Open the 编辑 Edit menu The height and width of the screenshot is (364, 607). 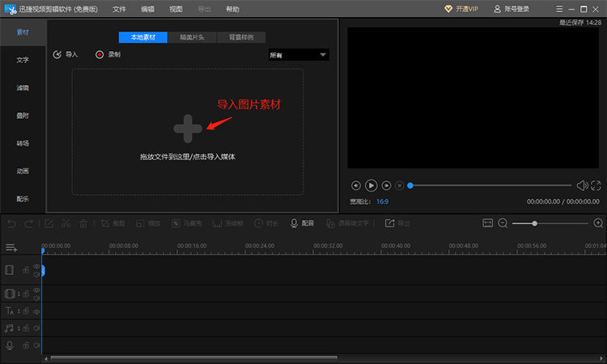147,9
